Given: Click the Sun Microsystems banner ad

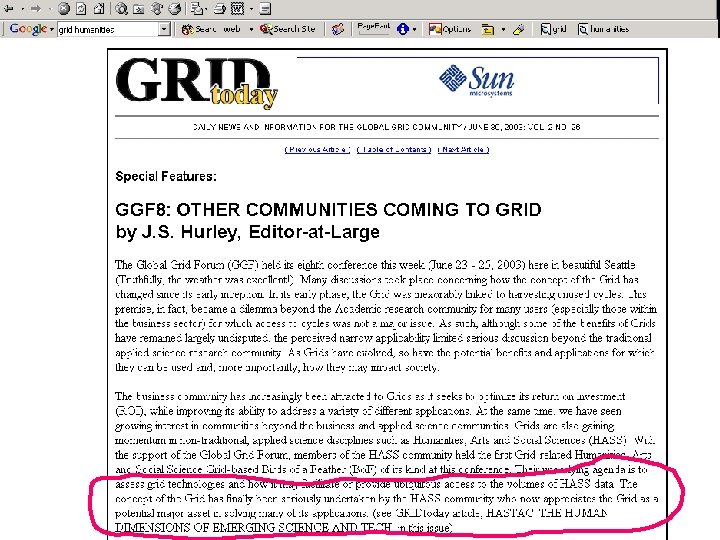Looking at the screenshot, I should pos(478,81).
